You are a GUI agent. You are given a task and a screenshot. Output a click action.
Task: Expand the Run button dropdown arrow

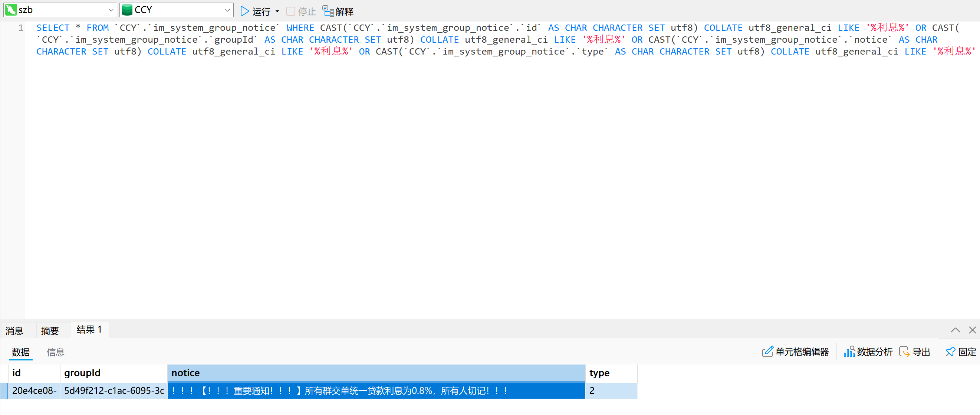point(277,12)
